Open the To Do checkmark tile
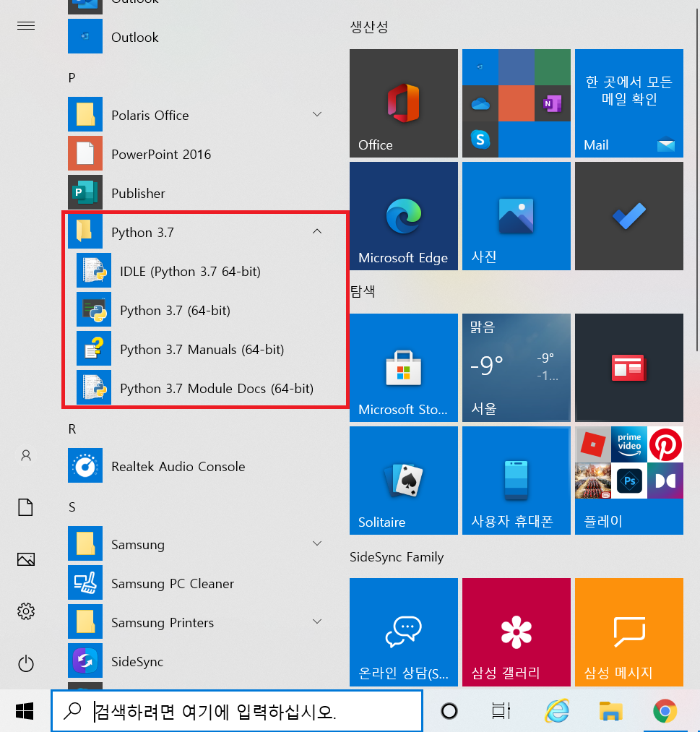The height and width of the screenshot is (732, 700). click(x=629, y=215)
